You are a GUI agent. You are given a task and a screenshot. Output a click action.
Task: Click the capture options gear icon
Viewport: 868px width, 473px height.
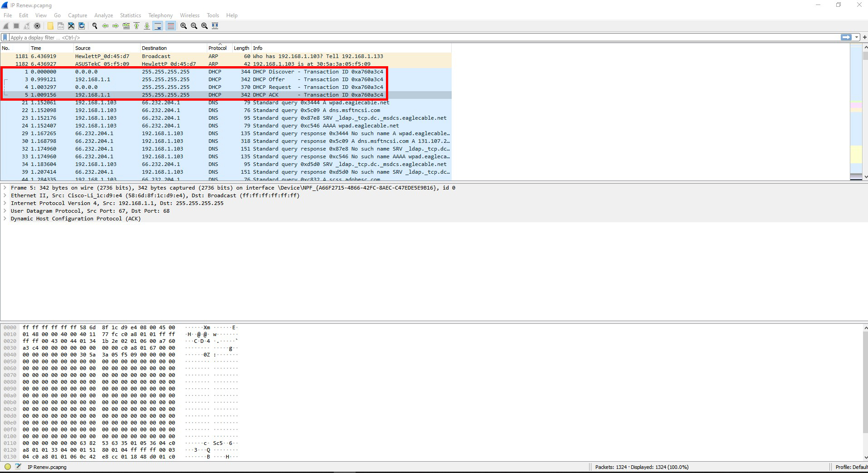pyautogui.click(x=37, y=26)
